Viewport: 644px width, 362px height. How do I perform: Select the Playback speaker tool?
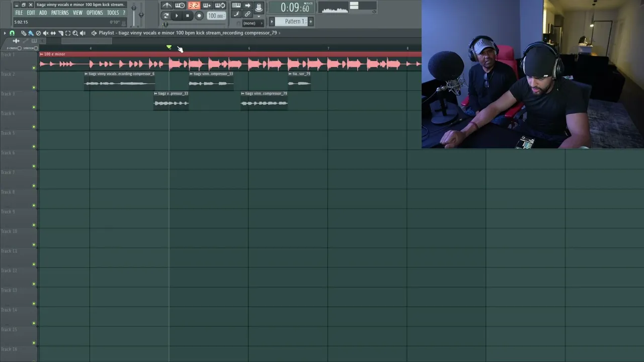(83, 33)
